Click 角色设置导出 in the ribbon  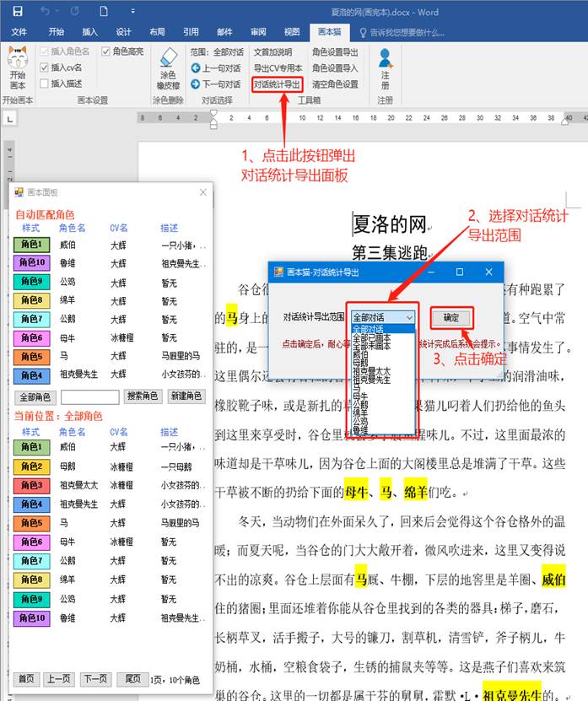point(335,52)
